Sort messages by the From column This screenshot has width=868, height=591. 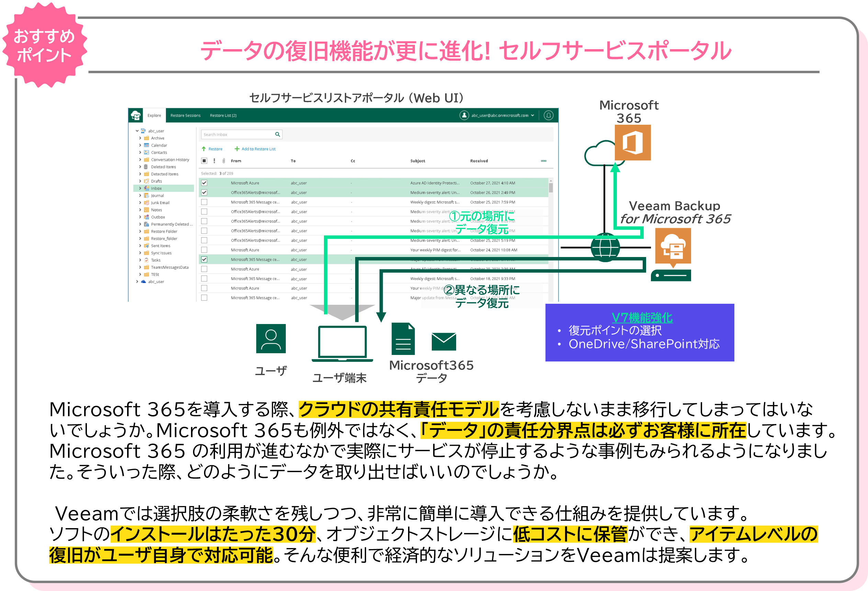pos(236,161)
